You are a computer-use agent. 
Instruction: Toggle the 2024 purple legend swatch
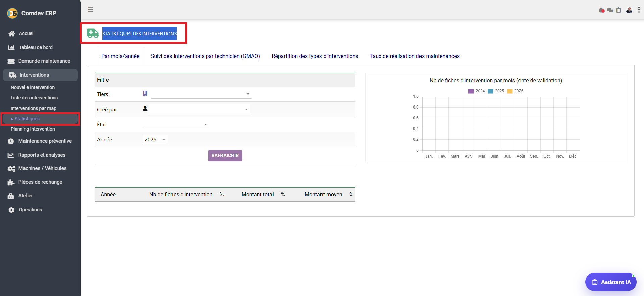tap(471, 91)
